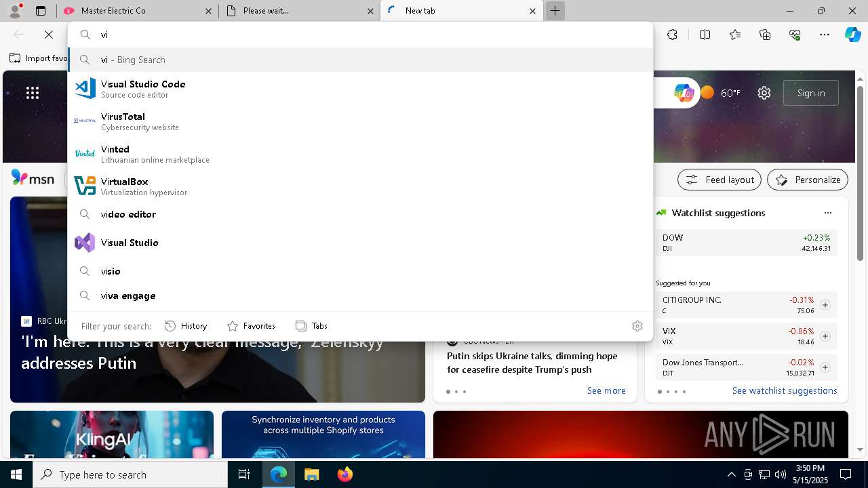Toggle split screen view icon
The height and width of the screenshot is (488, 868).
(705, 35)
